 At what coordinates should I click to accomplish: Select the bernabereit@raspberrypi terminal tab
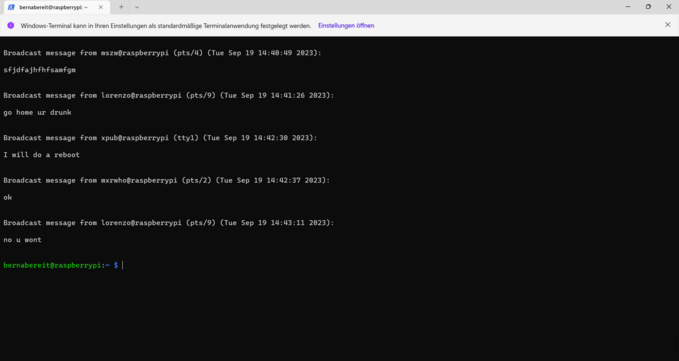pyautogui.click(x=57, y=7)
